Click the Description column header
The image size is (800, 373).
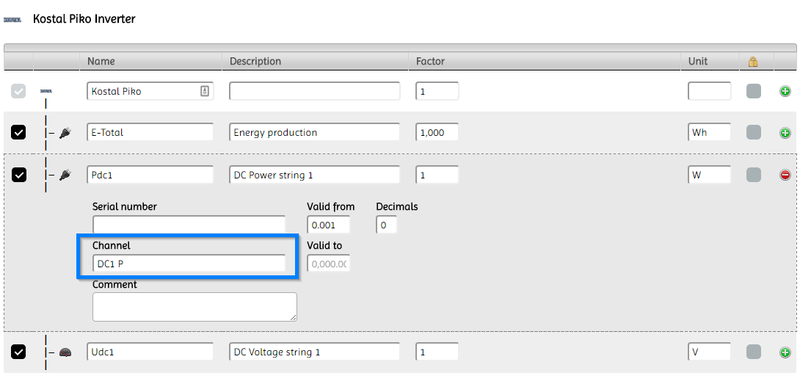click(255, 61)
